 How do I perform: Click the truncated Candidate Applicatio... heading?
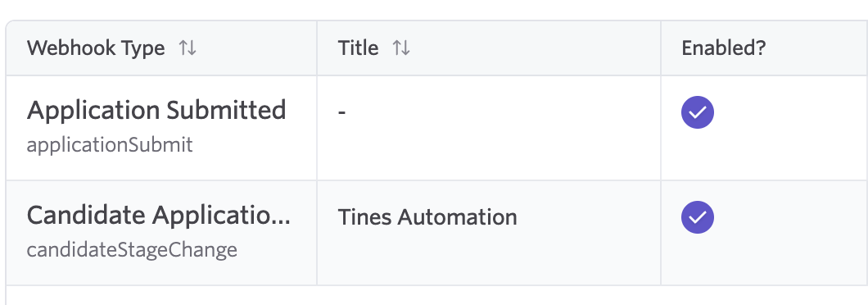click(158, 216)
